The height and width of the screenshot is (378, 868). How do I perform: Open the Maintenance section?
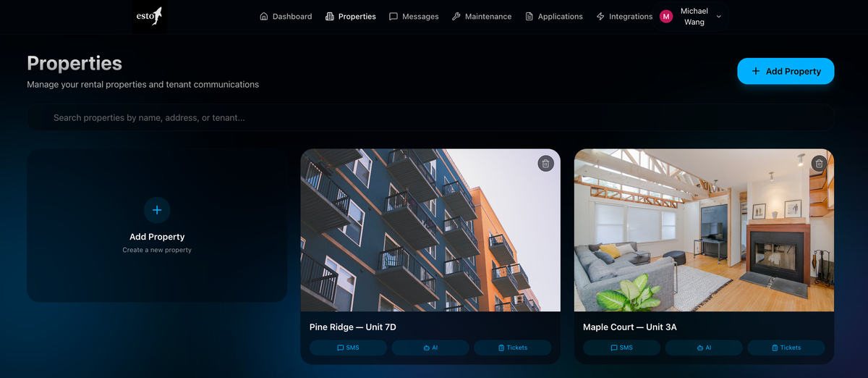pos(482,16)
